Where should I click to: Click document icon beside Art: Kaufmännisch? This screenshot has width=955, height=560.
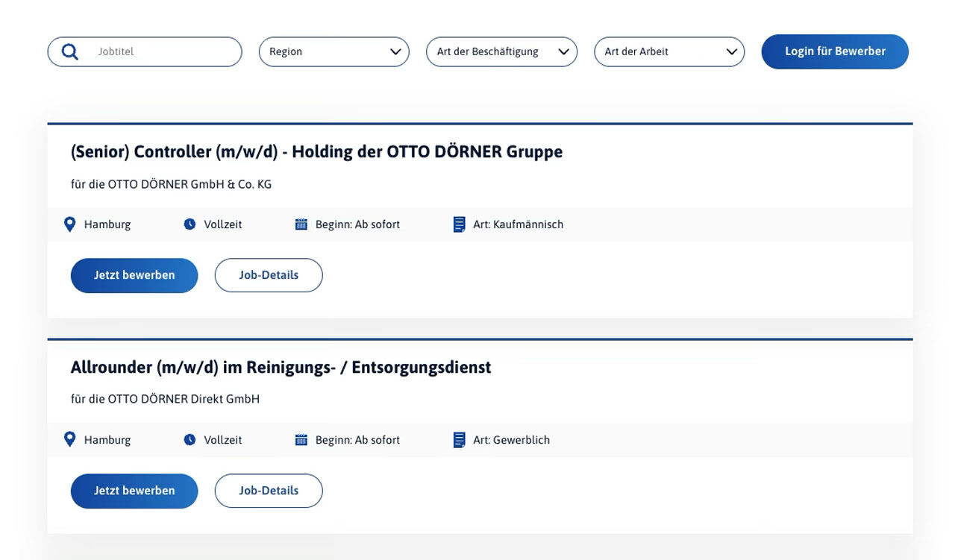pos(460,224)
